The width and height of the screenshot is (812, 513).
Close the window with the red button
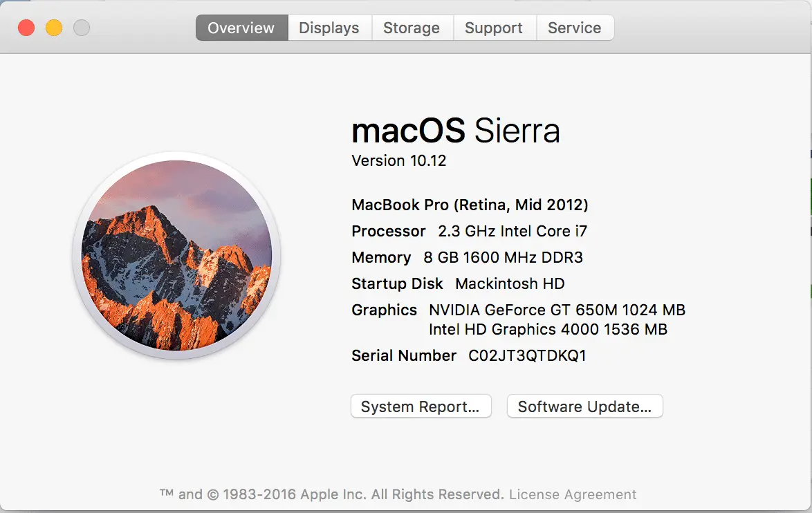click(26, 28)
